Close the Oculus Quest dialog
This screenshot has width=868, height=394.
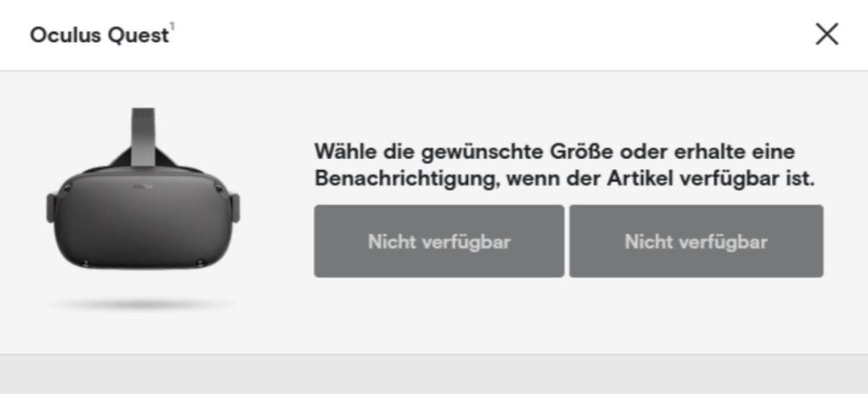[x=827, y=35]
